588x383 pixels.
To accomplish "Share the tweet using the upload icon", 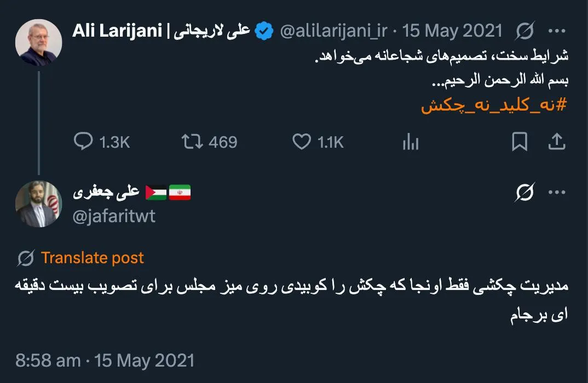I will pyautogui.click(x=557, y=141).
